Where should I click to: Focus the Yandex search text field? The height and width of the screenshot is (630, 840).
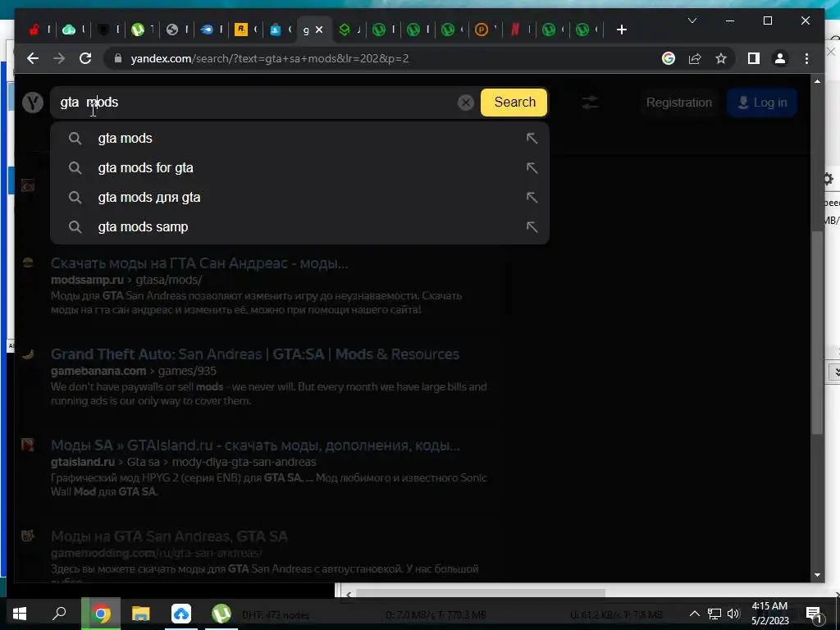tap(257, 103)
